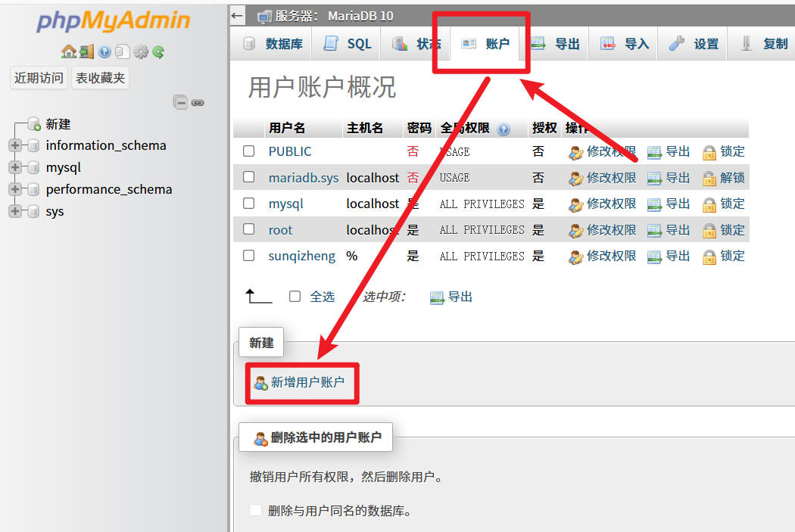The height and width of the screenshot is (532, 795).
Task: Click the lock icon for root user
Action: [709, 230]
